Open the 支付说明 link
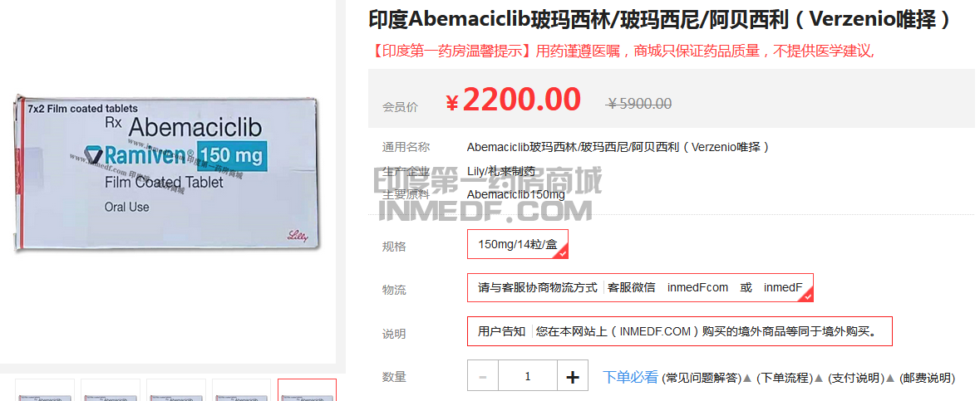 [855, 378]
